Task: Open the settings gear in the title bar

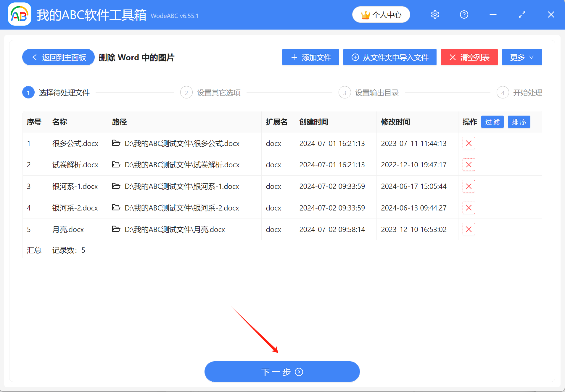Action: 435,14
